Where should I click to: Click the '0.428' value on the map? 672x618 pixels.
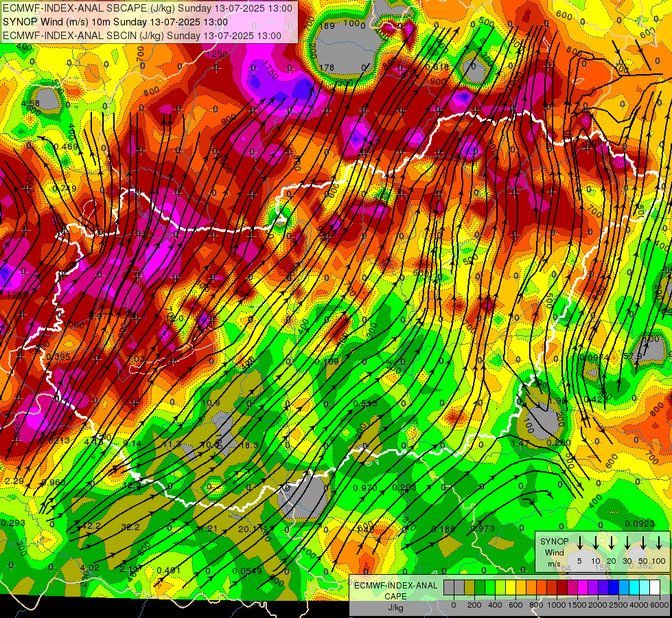coord(596,399)
